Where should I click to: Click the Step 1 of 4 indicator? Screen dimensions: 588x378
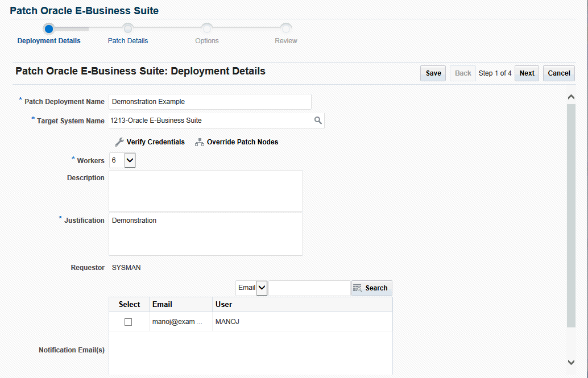[x=495, y=73]
